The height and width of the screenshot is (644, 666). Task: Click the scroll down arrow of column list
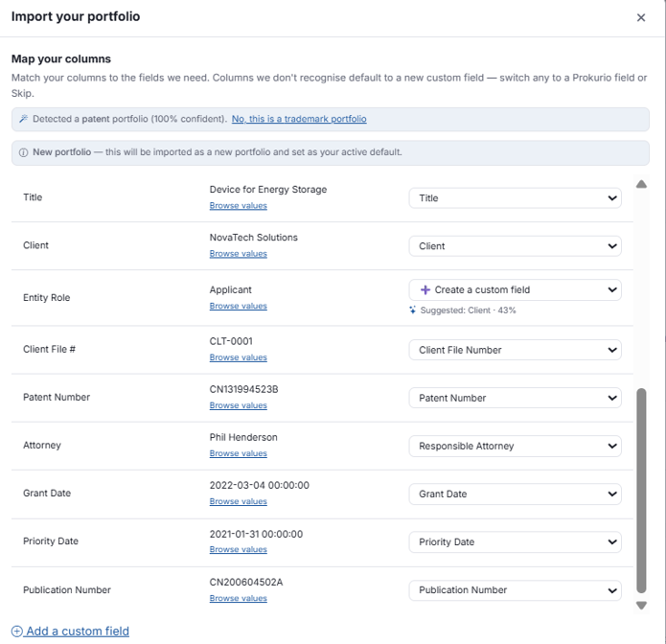(x=641, y=606)
